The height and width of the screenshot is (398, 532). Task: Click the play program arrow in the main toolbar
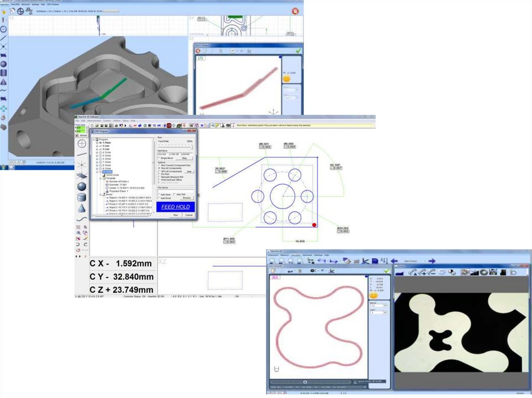pyautogui.click(x=125, y=126)
